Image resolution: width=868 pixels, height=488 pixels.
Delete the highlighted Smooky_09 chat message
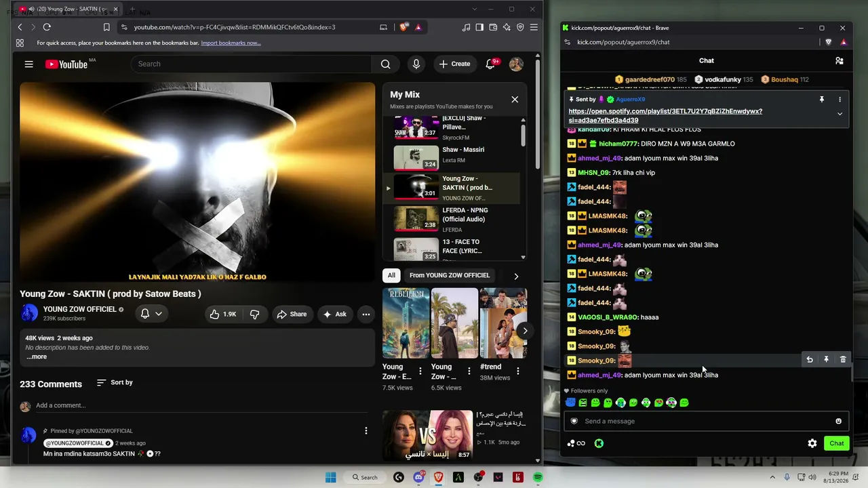(x=843, y=360)
